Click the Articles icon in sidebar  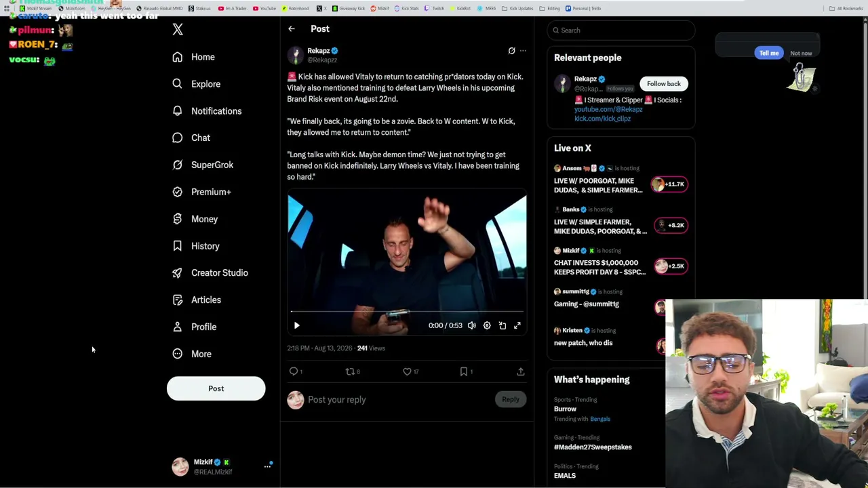point(178,300)
